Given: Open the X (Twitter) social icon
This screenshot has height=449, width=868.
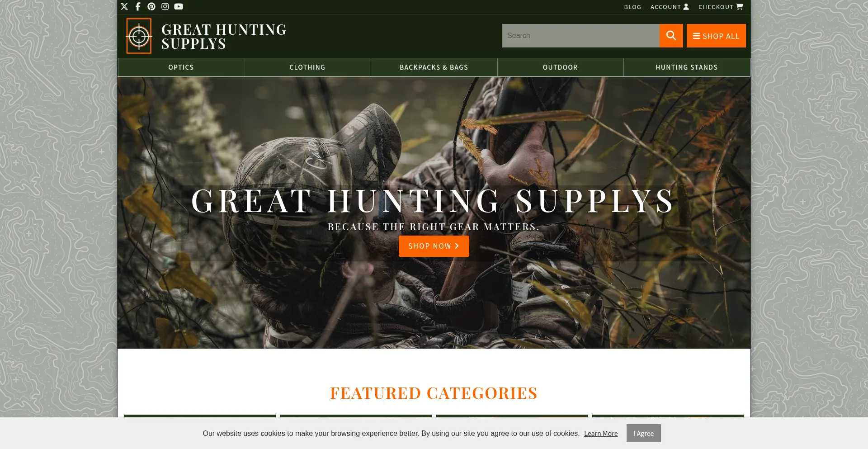Looking at the screenshot, I should (124, 6).
